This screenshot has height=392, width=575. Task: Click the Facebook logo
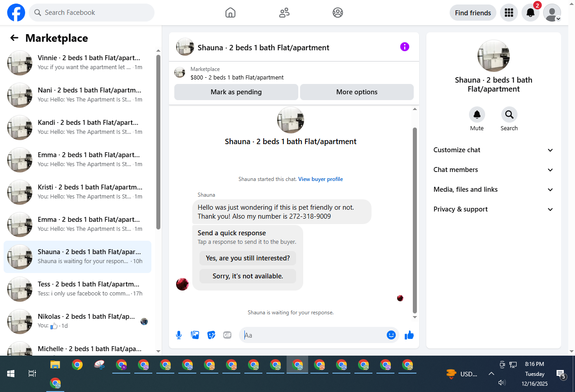click(x=16, y=13)
